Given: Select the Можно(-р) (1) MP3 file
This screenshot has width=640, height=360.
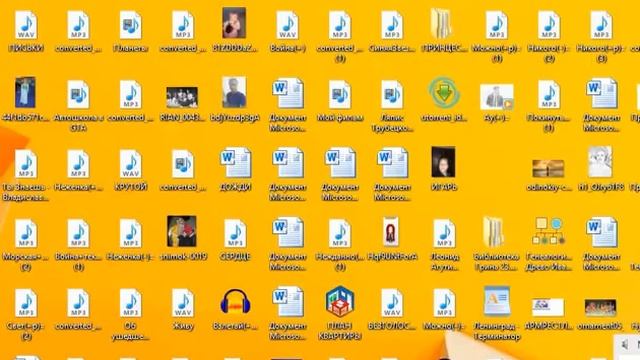Looking at the screenshot, I should (x=496, y=25).
